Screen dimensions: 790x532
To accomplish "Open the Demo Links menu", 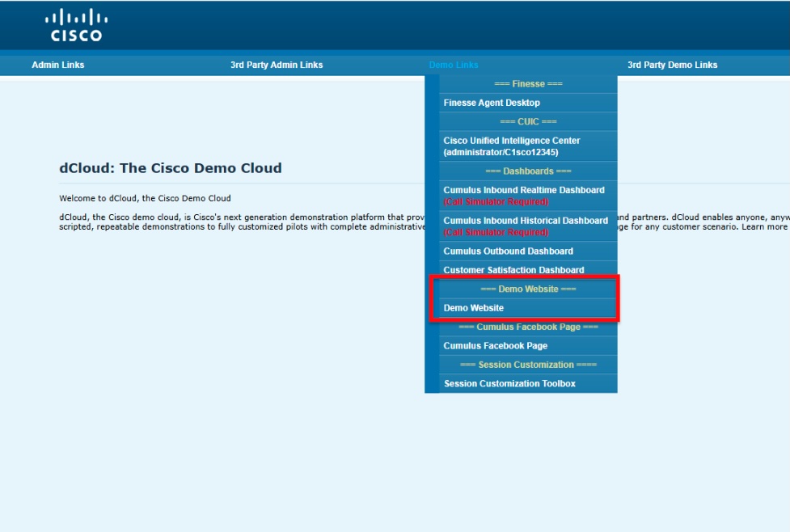I will pyautogui.click(x=453, y=65).
